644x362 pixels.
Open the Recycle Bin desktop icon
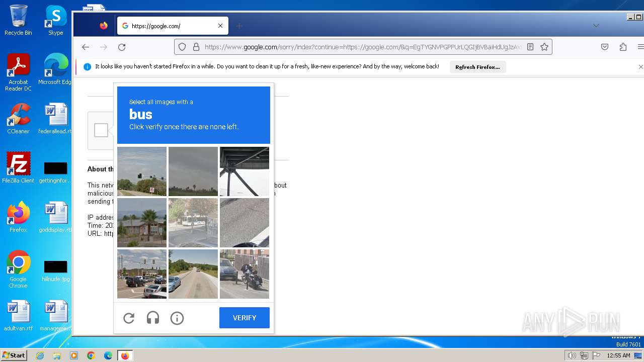pos(18,20)
